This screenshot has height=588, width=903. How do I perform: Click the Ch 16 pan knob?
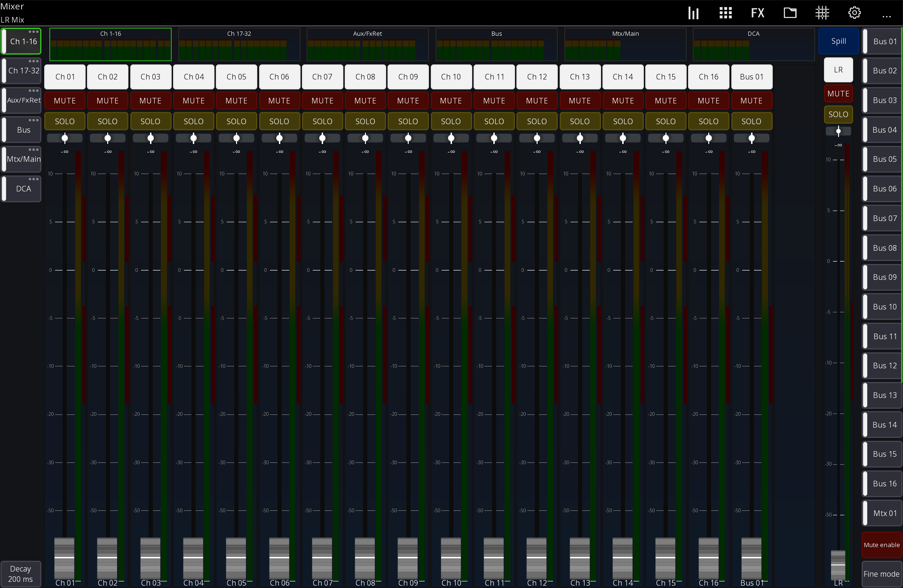[709, 138]
